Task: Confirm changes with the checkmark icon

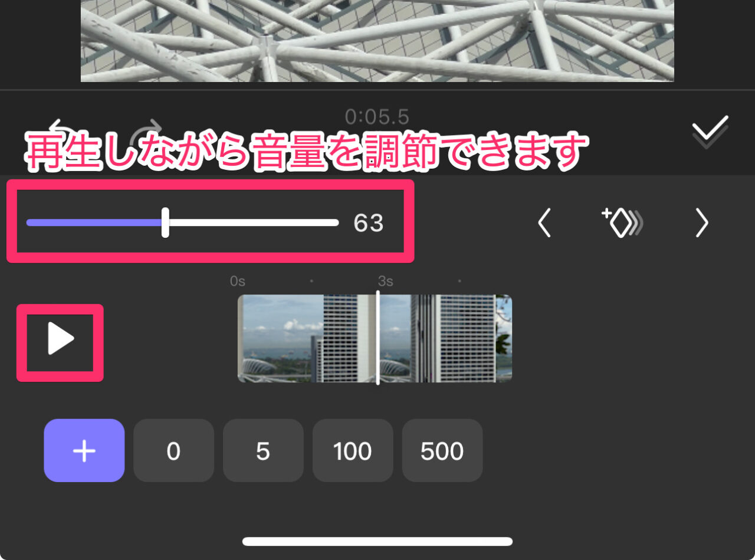Action: click(x=710, y=132)
